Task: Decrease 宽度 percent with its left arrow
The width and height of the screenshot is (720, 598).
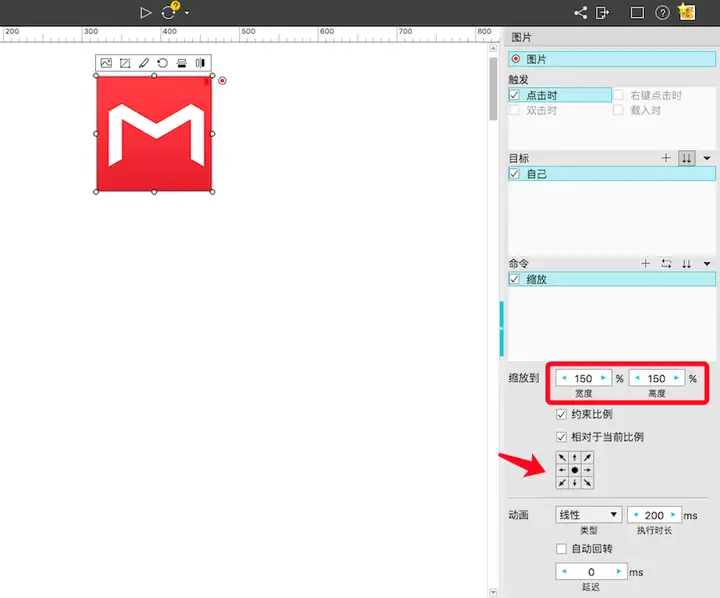Action: (564, 378)
